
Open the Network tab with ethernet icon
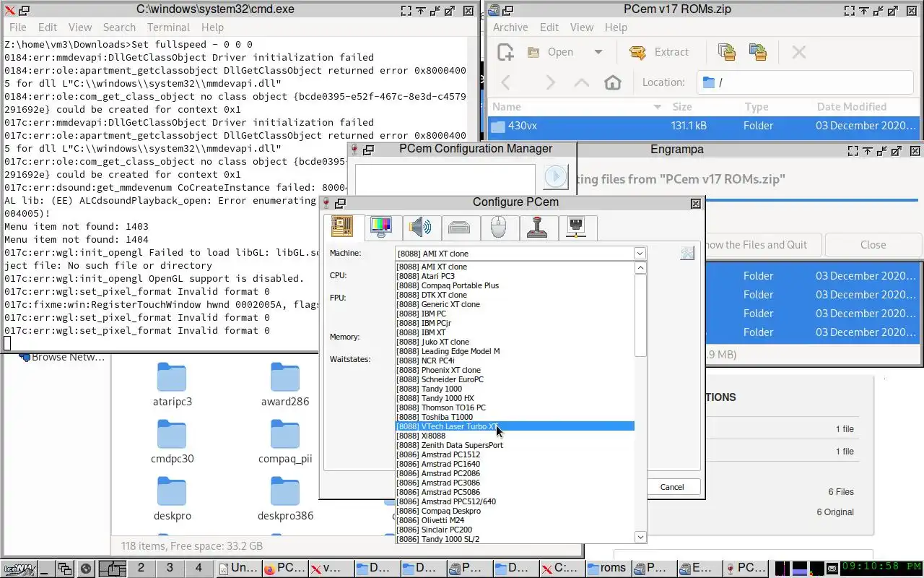pyautogui.click(x=576, y=228)
